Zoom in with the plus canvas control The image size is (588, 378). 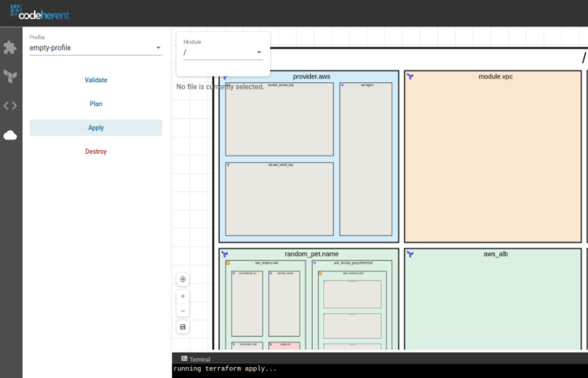pyautogui.click(x=183, y=296)
